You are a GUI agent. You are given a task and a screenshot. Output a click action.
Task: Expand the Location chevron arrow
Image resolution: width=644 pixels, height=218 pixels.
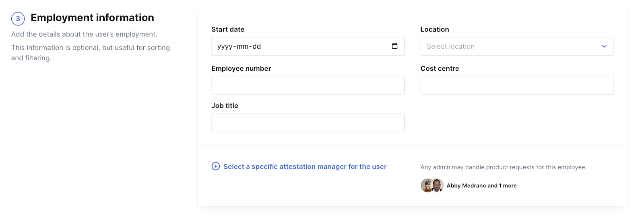coord(604,46)
